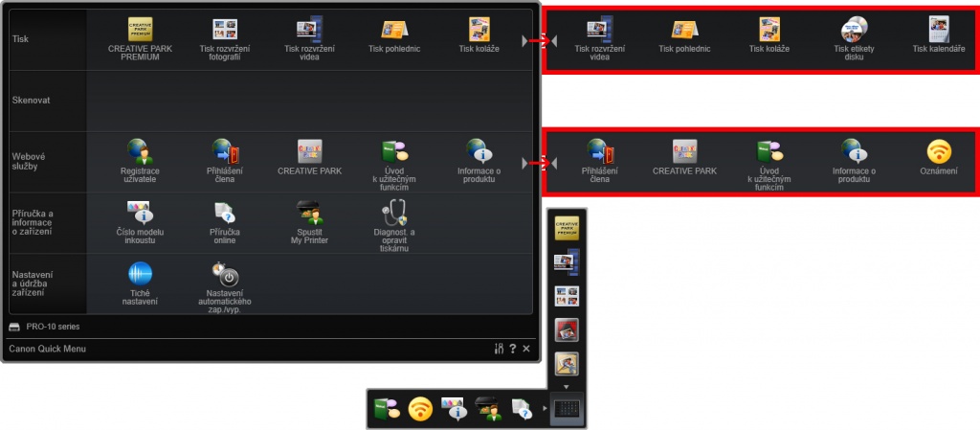
Task: Click the photo layout print icon in the shortcut bar
Action: 567,296
